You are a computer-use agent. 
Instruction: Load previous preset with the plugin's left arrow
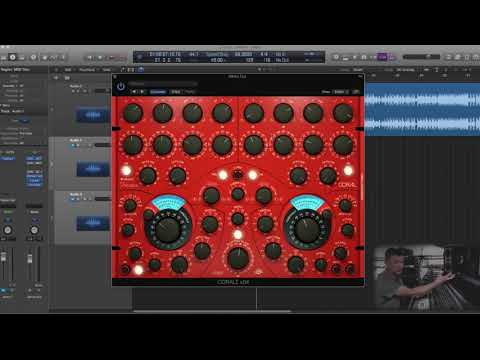click(134, 92)
